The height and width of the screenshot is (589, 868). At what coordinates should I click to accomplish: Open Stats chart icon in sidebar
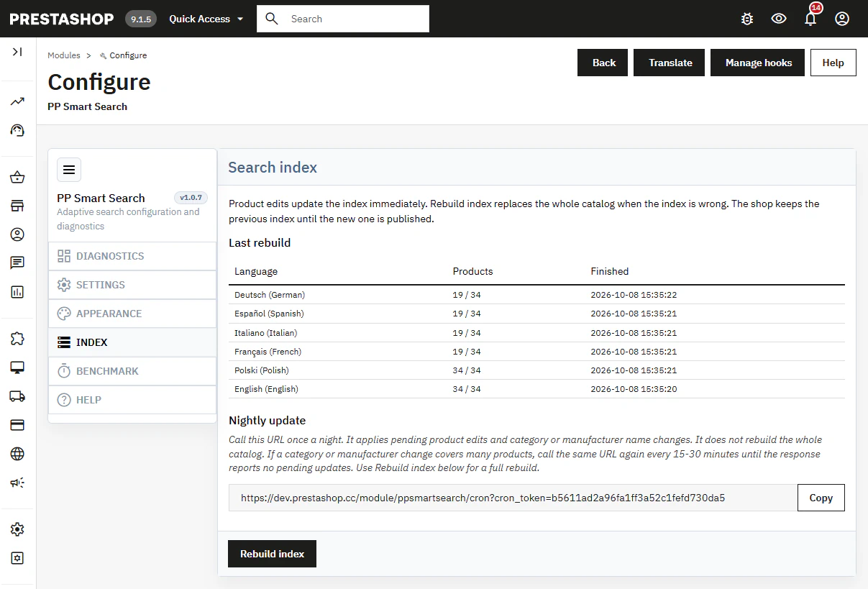point(17,292)
